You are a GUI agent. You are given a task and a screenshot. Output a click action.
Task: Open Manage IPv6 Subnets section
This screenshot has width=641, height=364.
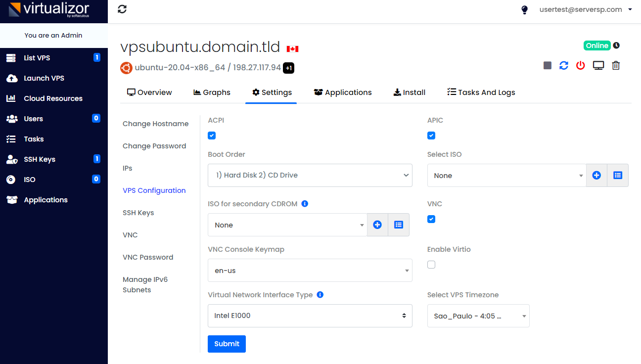(145, 285)
